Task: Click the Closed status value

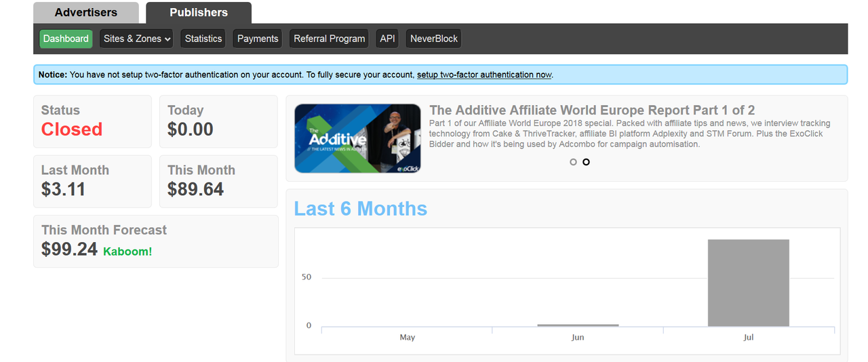Action: (72, 129)
